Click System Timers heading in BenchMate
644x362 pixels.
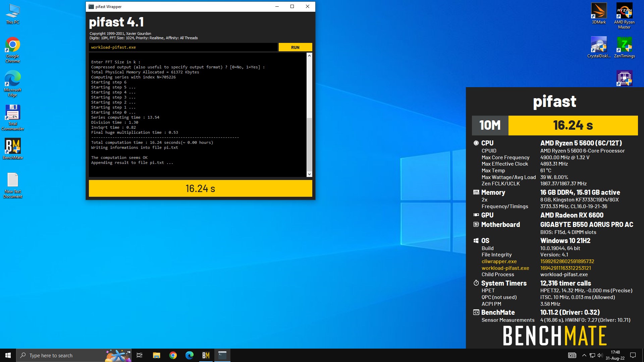[504, 283]
